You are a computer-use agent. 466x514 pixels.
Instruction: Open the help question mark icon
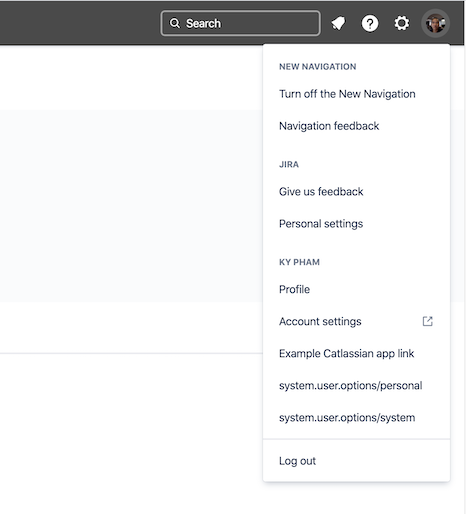tap(370, 23)
